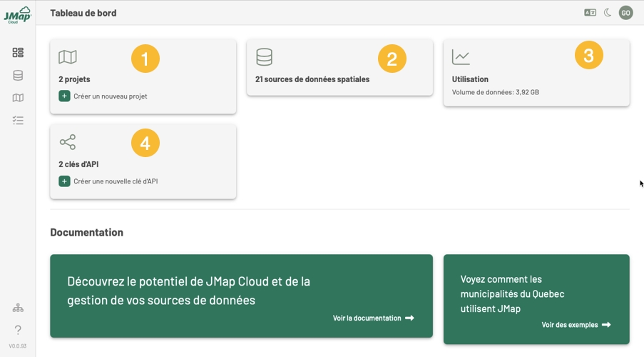Click the help question mark icon
The height and width of the screenshot is (357, 644).
click(x=18, y=330)
